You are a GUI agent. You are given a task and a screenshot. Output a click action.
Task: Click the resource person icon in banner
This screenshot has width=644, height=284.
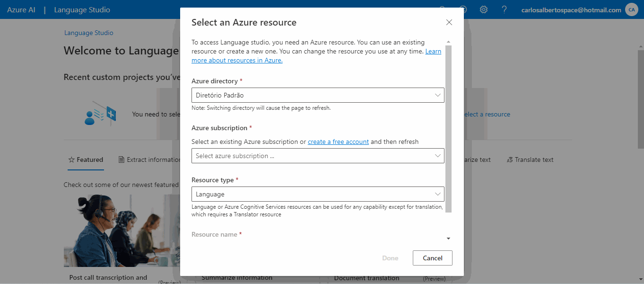[x=100, y=114]
